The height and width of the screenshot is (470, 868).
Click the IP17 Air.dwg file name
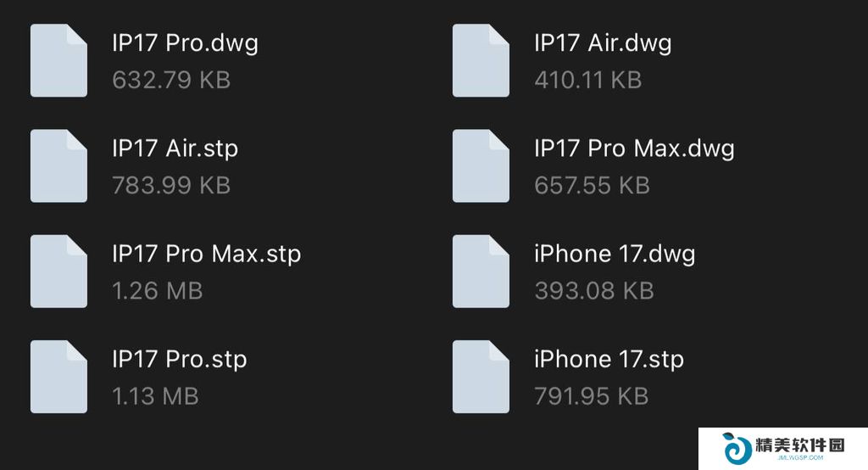point(603,44)
